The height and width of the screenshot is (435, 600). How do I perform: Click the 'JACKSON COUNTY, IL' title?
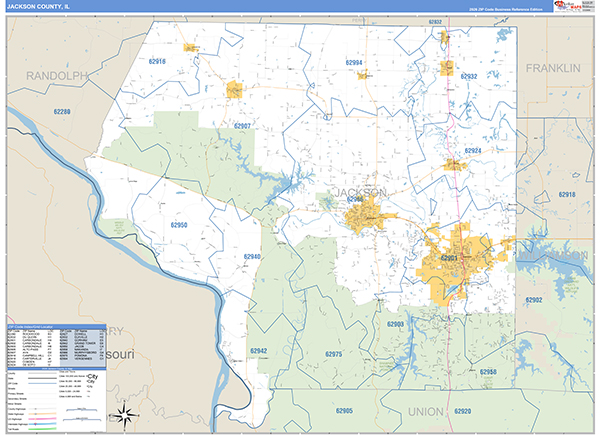pos(38,7)
